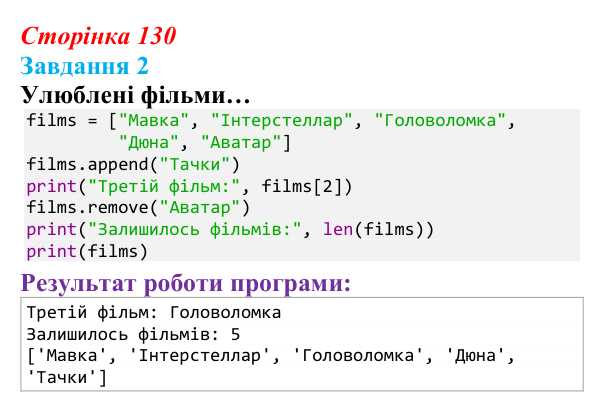Click output line 'Залишилось фільмів: 5'

133,335
